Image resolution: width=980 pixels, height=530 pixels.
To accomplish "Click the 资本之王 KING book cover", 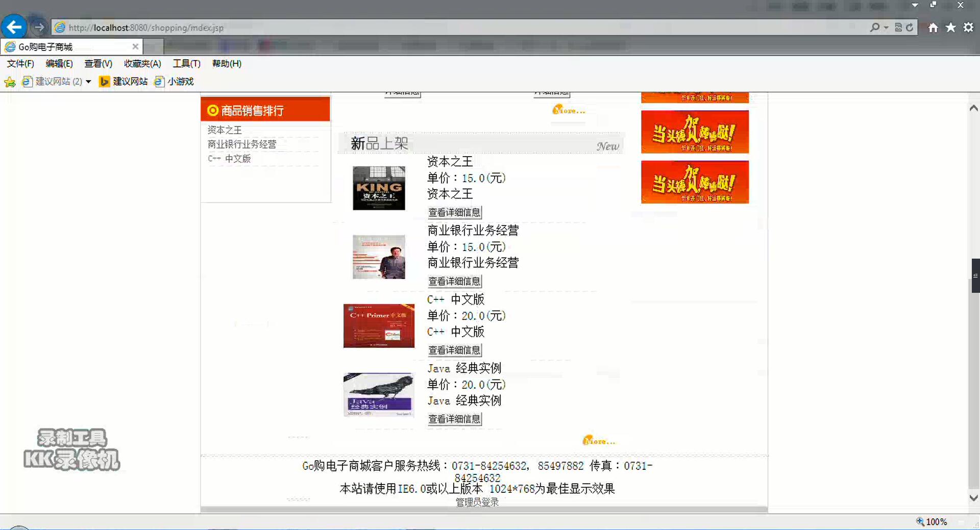I will click(x=379, y=188).
